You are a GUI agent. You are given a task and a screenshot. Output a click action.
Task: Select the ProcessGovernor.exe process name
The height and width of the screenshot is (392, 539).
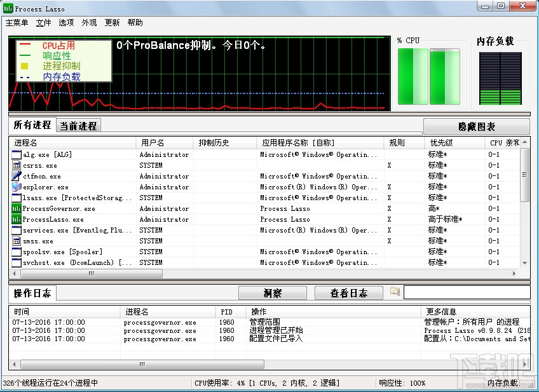pos(58,209)
